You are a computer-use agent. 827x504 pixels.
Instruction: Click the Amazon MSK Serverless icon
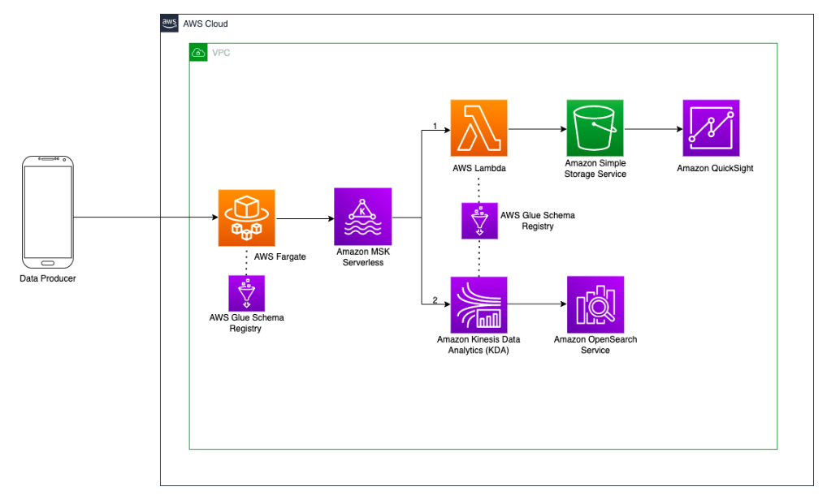tap(362, 217)
